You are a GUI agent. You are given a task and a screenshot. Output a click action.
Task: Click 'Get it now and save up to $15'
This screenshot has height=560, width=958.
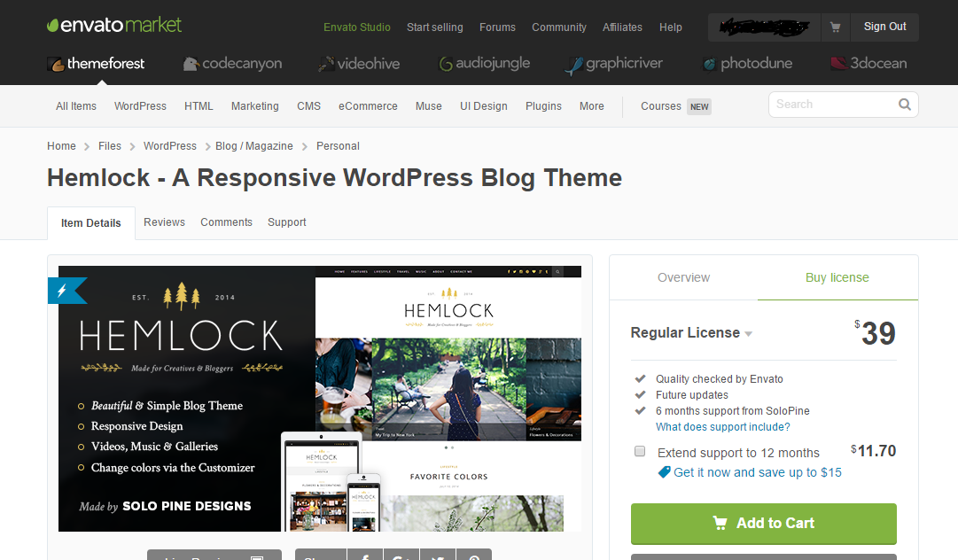(x=758, y=472)
